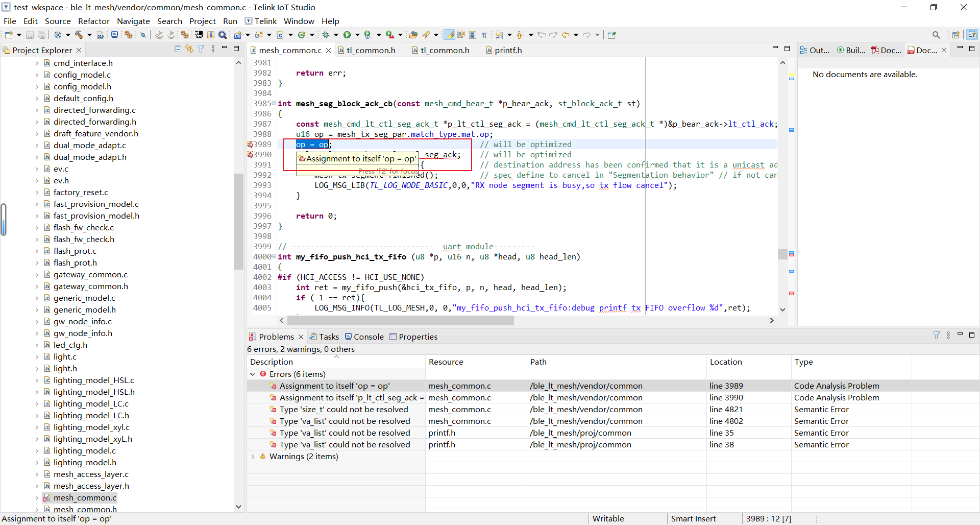Click the Problems view filter icon
This screenshot has height=525, width=980.
click(936, 336)
